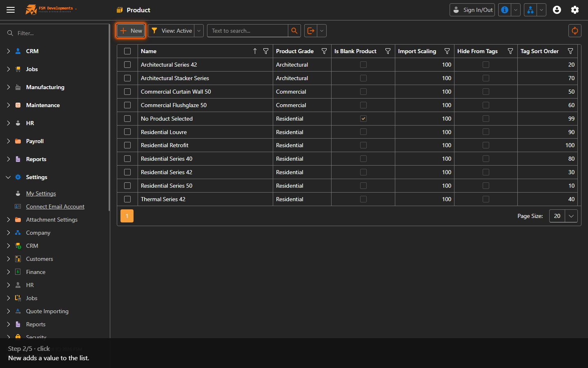The image size is (588, 368).
Task: Click the search magnifier button
Action: (294, 31)
